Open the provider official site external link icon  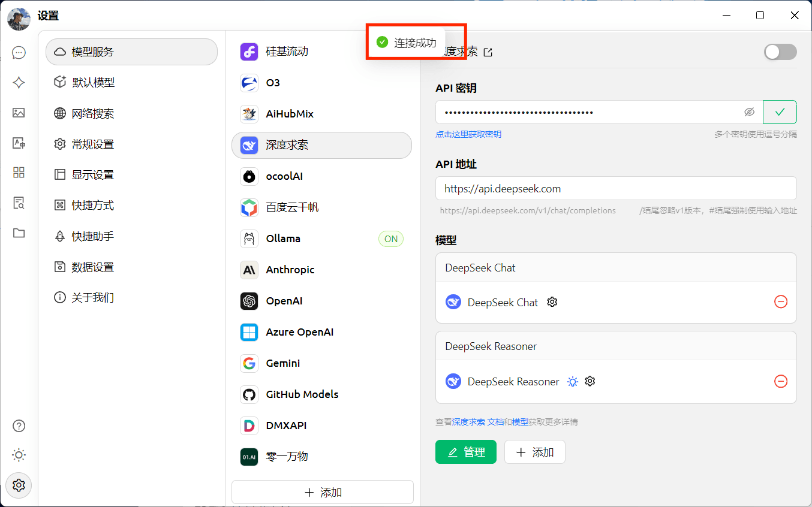tap(488, 52)
